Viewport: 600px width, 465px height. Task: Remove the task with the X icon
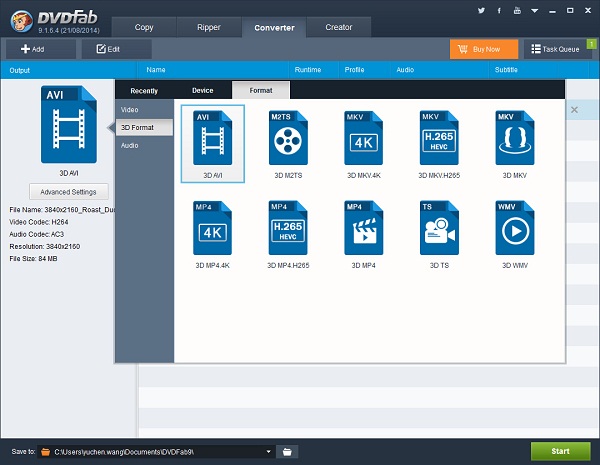[574, 110]
